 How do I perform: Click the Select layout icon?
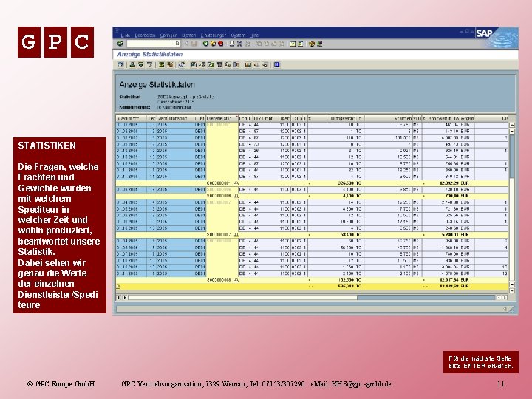tap(256, 65)
